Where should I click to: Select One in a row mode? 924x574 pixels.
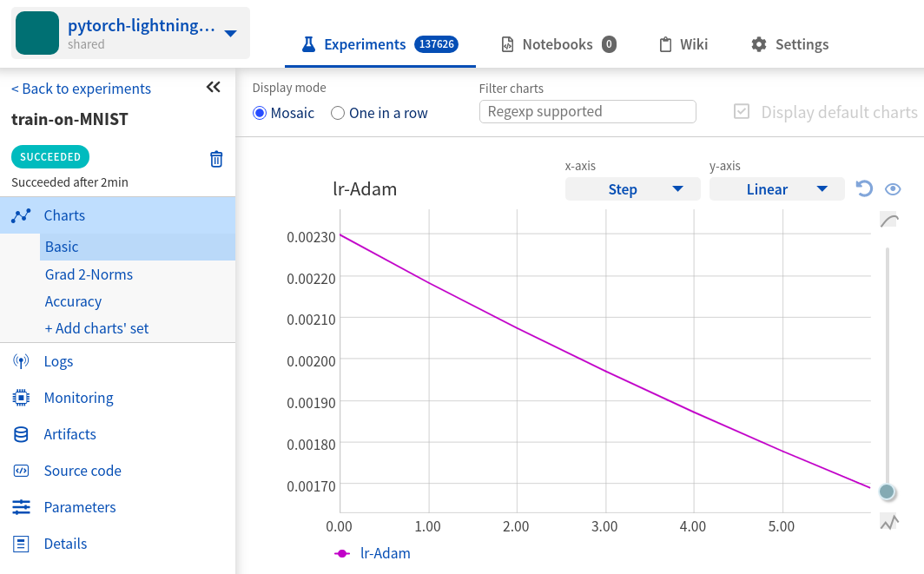pos(338,113)
